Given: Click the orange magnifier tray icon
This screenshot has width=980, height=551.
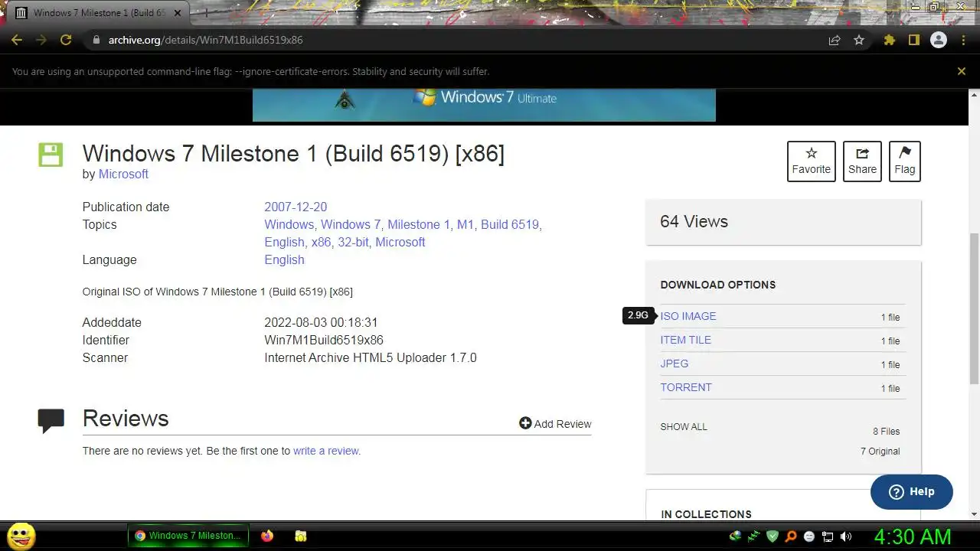Looking at the screenshot, I should click(x=791, y=536).
